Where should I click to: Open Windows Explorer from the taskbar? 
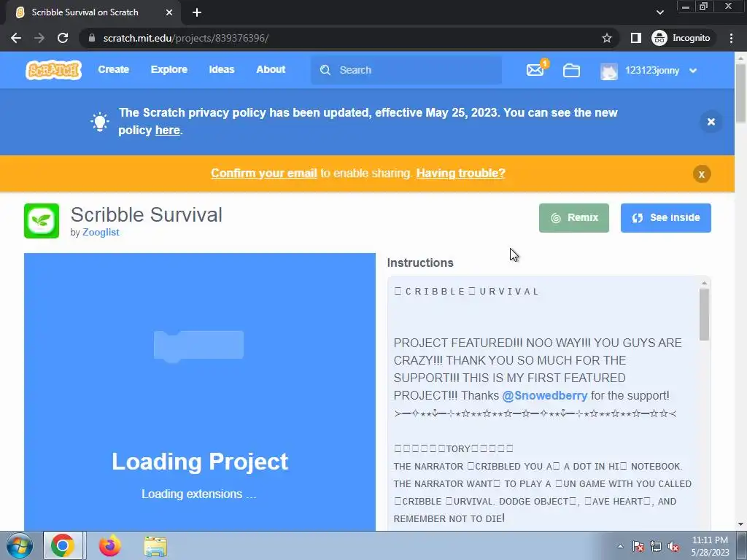(x=155, y=545)
